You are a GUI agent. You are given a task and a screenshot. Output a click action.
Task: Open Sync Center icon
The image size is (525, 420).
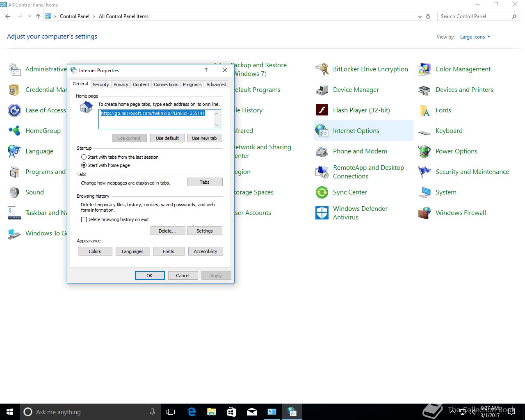click(x=322, y=192)
